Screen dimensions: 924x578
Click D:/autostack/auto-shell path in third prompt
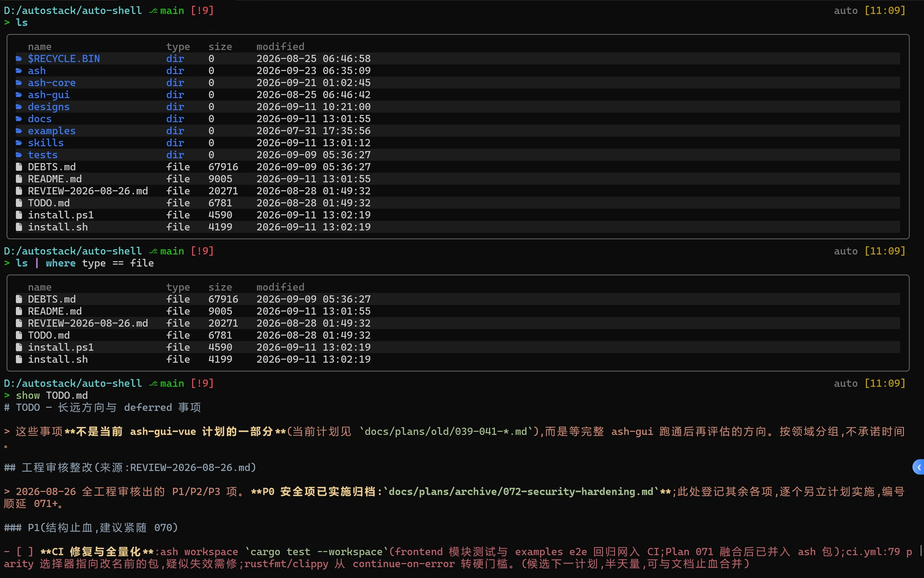coord(73,384)
